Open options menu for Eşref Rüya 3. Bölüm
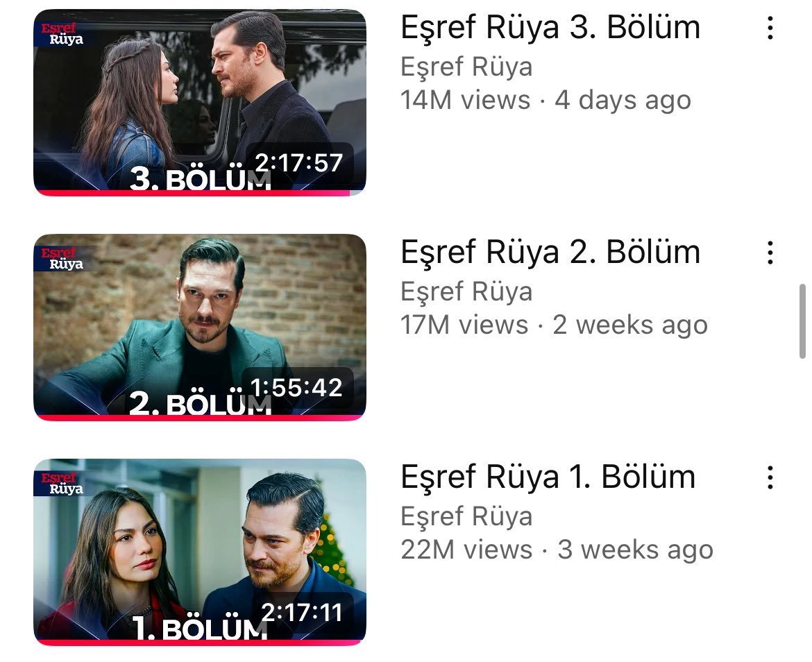812x662 pixels. (x=770, y=28)
